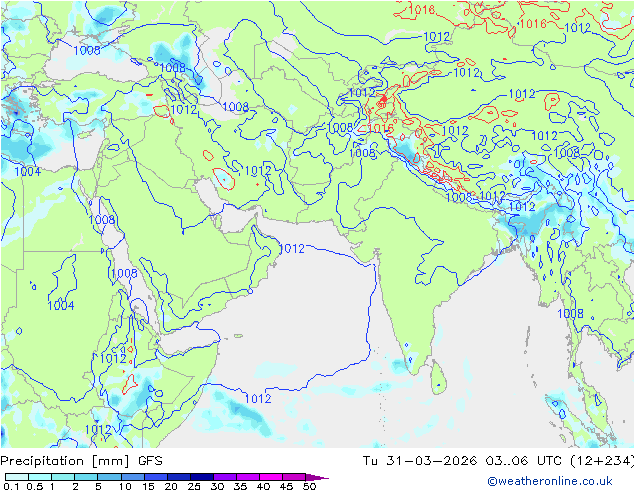The width and height of the screenshot is (634, 490).
Task: Click the 0.1–0.5 mm palest legend swatch
Action: pos(17,477)
